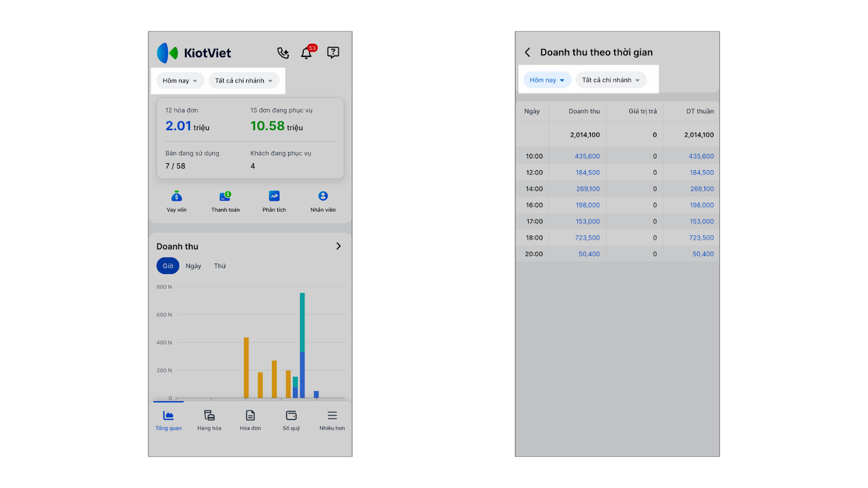Open the Nhân viên staff icon
The width and height of the screenshot is (868, 488).
(323, 202)
